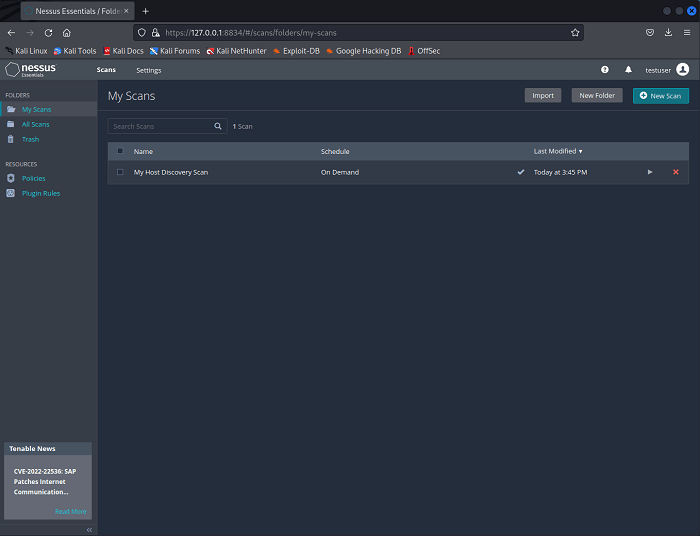Click the search magnifier icon

pos(218,127)
